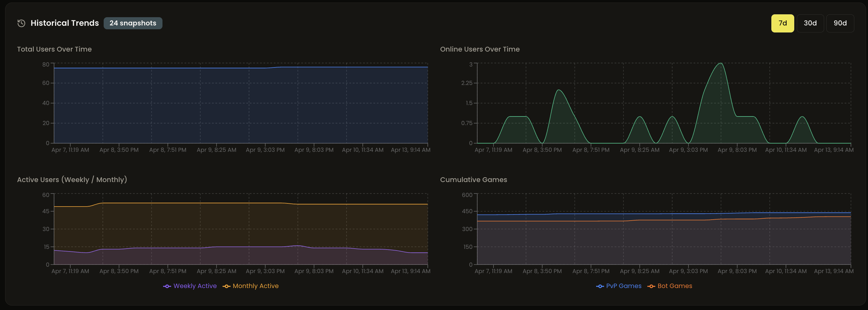Toggle the PvP Games legend entry

(619, 286)
